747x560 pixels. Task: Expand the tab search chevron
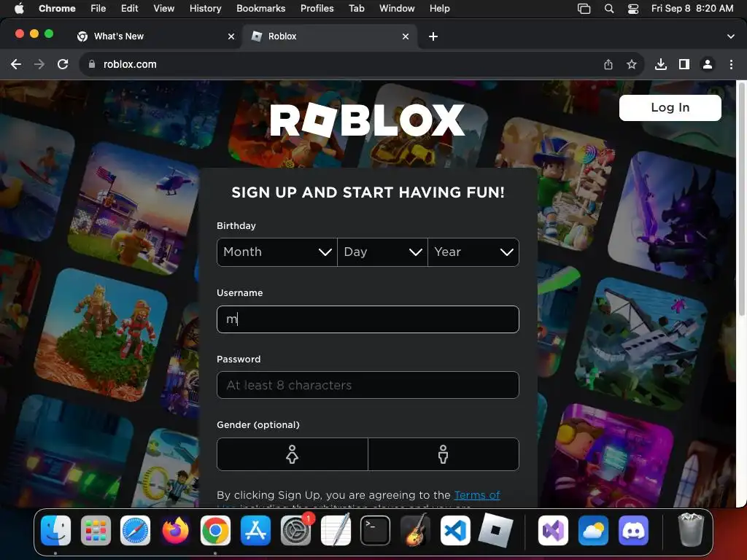[x=731, y=36]
